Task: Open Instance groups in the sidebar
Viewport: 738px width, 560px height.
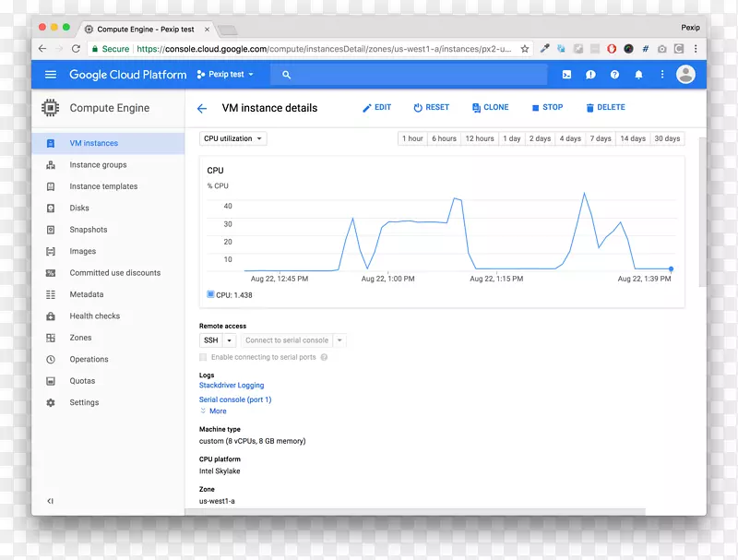Action: 98,165
